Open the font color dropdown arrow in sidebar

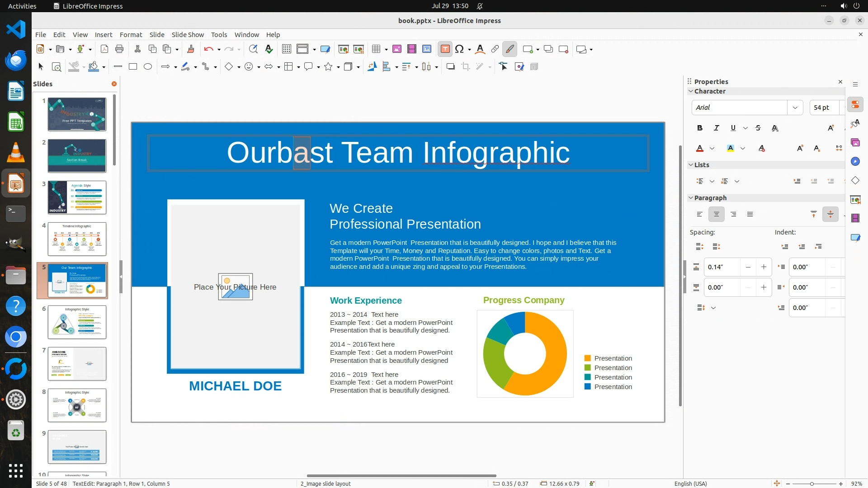click(x=712, y=149)
